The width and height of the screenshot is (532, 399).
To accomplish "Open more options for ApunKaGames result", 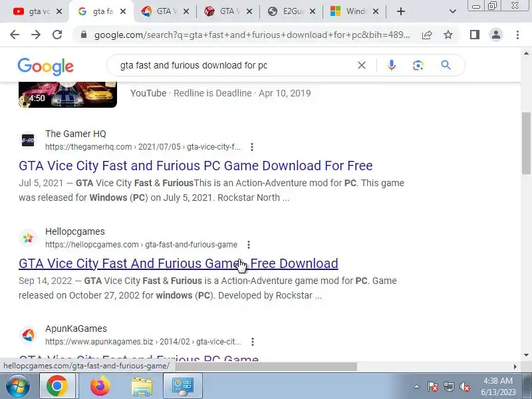I will [253, 342].
